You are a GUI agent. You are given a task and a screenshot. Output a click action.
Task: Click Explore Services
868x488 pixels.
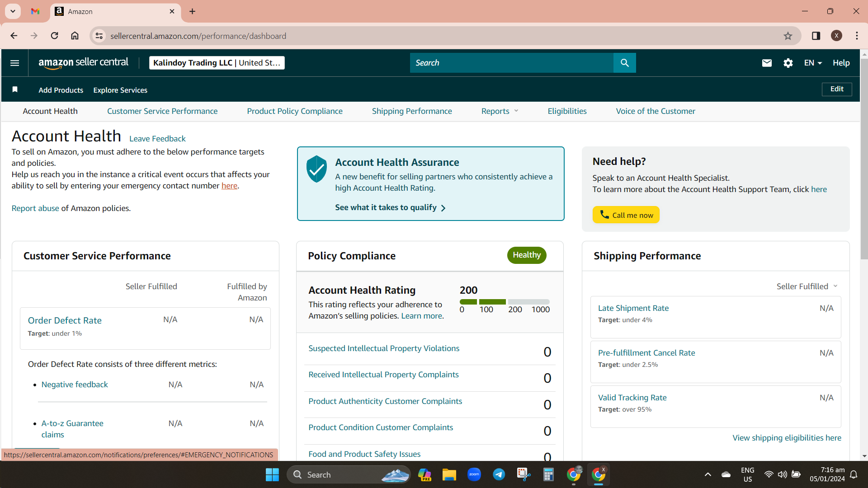[x=120, y=90]
